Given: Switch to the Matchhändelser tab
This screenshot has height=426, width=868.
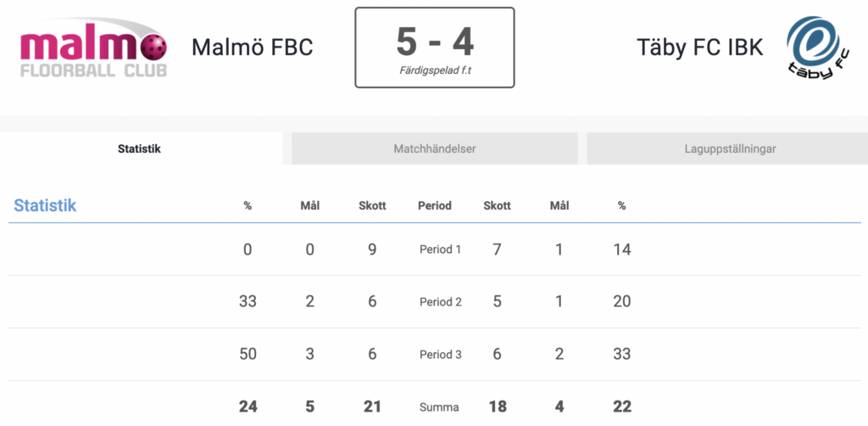Looking at the screenshot, I should point(435,149).
